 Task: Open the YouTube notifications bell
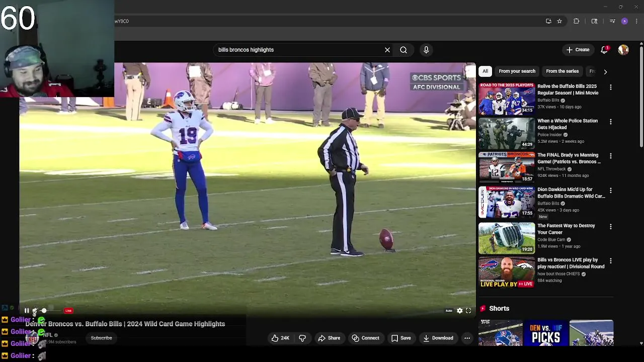[604, 50]
